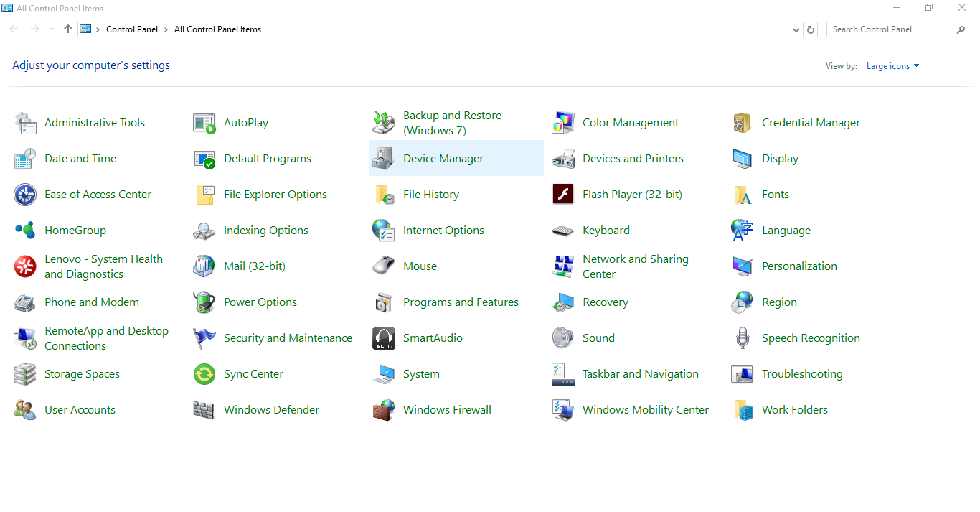Open SmartAudio headphones icon
This screenshot has width=980, height=512.
click(384, 338)
